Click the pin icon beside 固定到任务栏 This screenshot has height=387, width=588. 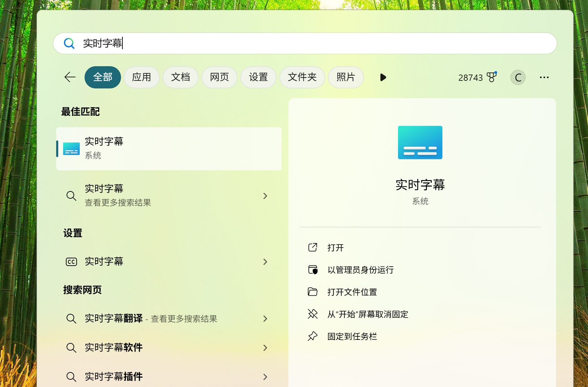click(313, 336)
